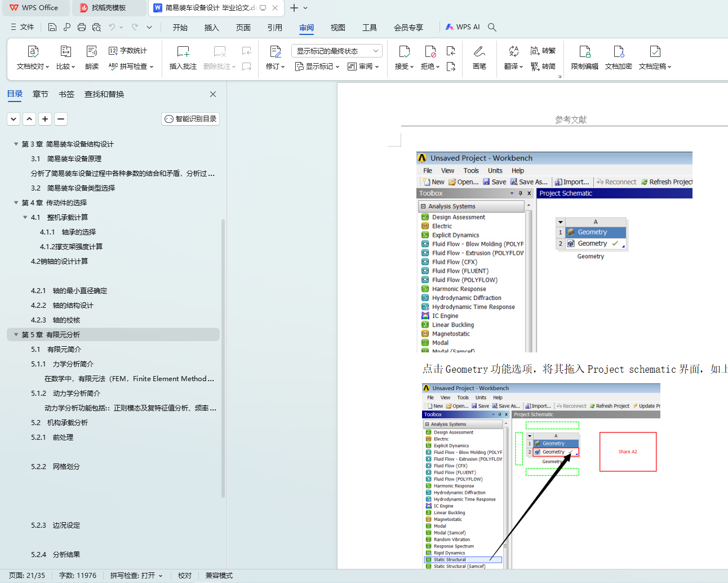728x583 pixels.
Task: Click the next-comment arrow beside 删除批注
Action: click(x=246, y=67)
